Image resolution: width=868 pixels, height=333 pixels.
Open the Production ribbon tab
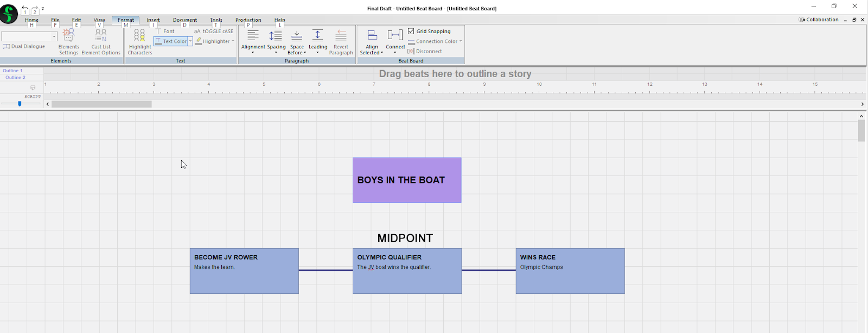pos(248,20)
